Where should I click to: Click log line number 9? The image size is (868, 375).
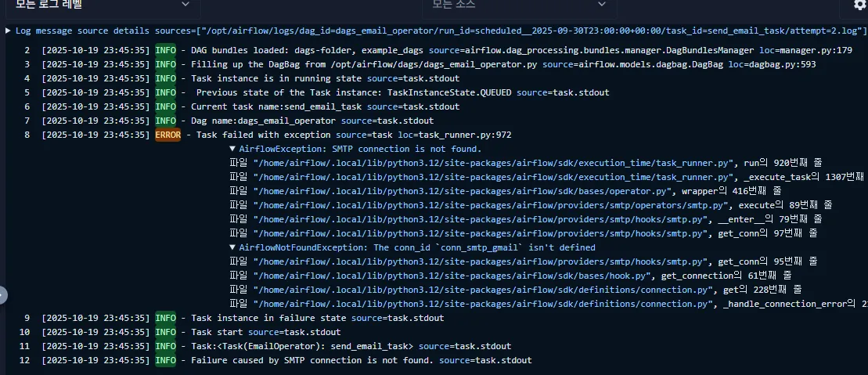point(27,318)
